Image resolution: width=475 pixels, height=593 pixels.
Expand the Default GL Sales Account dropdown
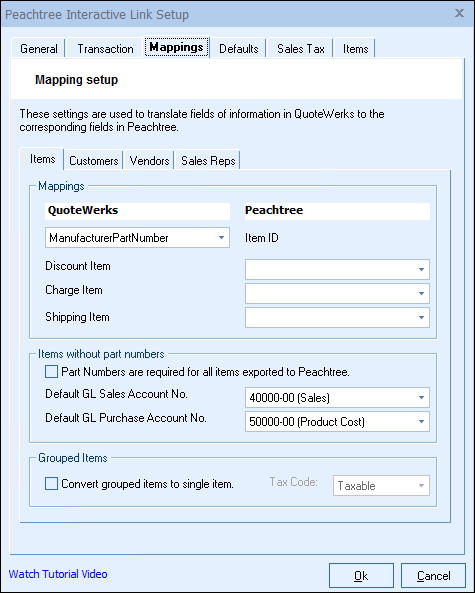pyautogui.click(x=337, y=397)
